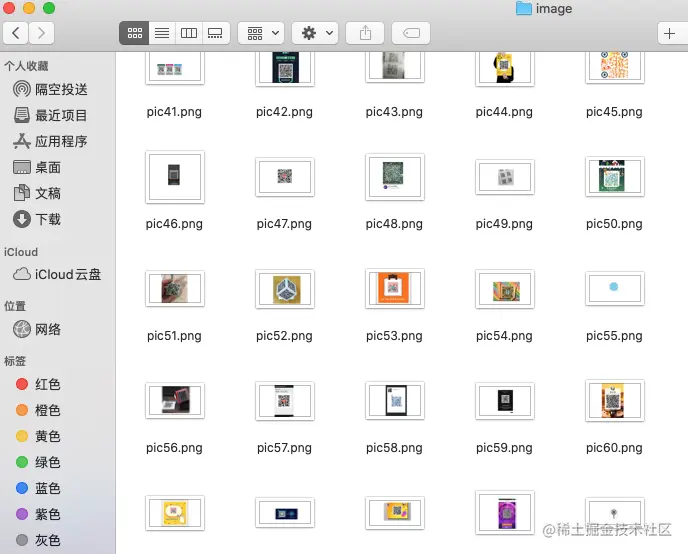Select the pic51.png thumbnail
The image size is (688, 554).
click(175, 289)
